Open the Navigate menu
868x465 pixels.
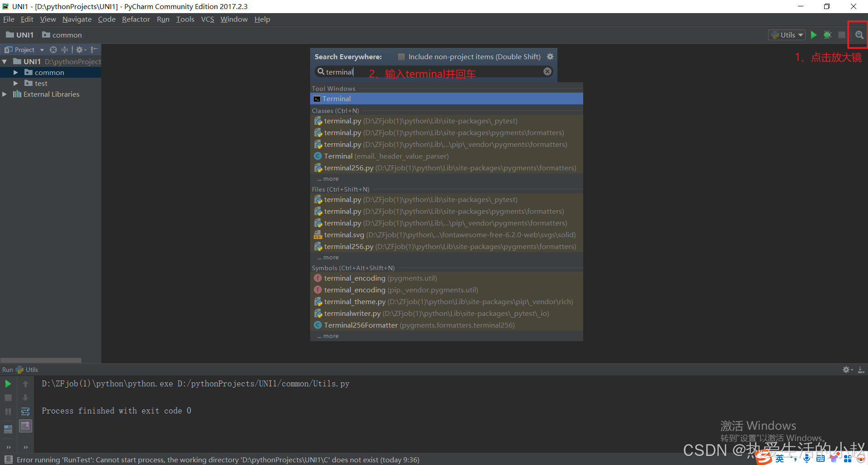[x=77, y=19]
